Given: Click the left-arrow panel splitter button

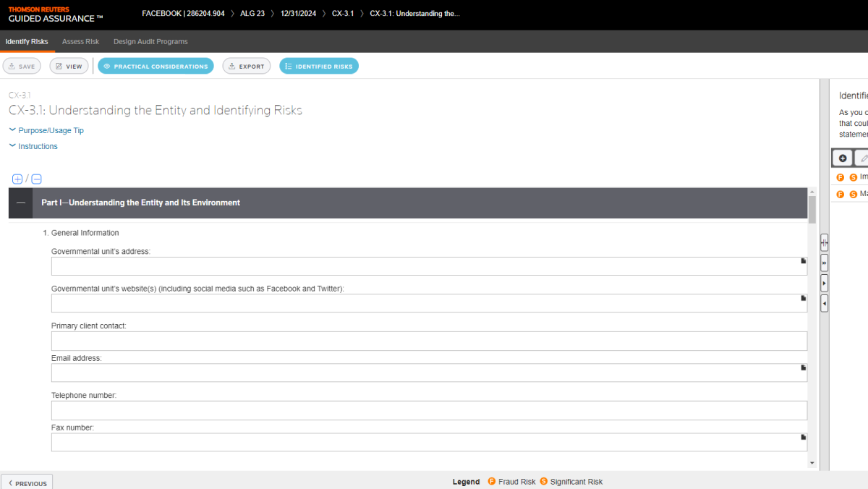Looking at the screenshot, I should pos(825,304).
